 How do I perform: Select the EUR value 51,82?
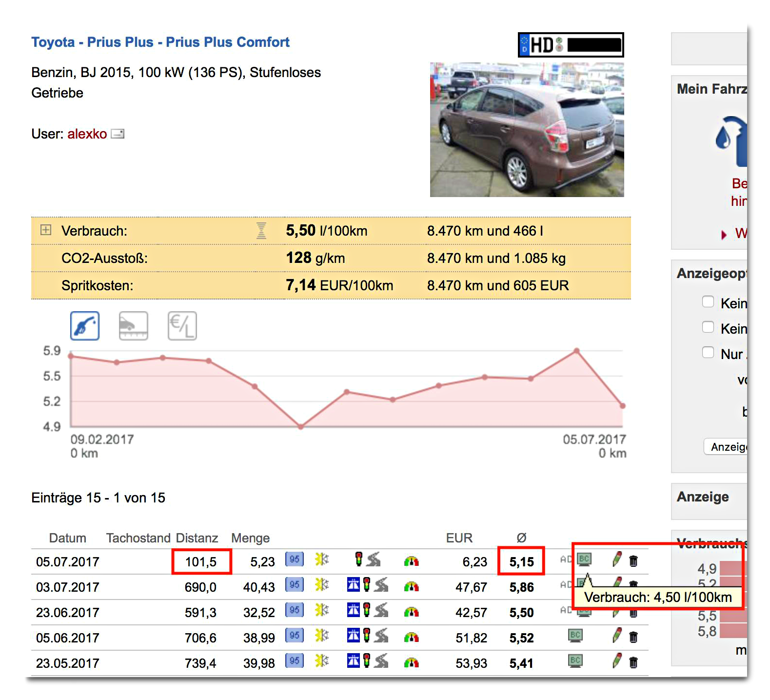(x=472, y=638)
